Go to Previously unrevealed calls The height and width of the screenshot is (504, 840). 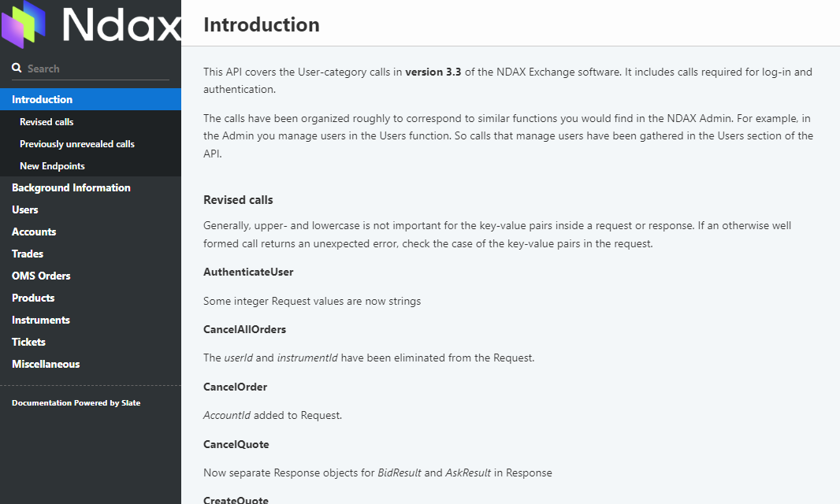pyautogui.click(x=77, y=144)
